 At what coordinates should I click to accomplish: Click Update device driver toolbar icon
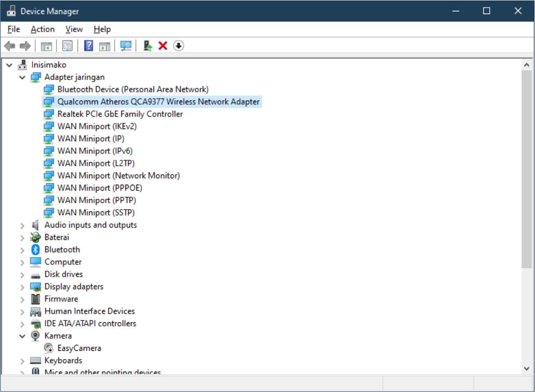148,46
